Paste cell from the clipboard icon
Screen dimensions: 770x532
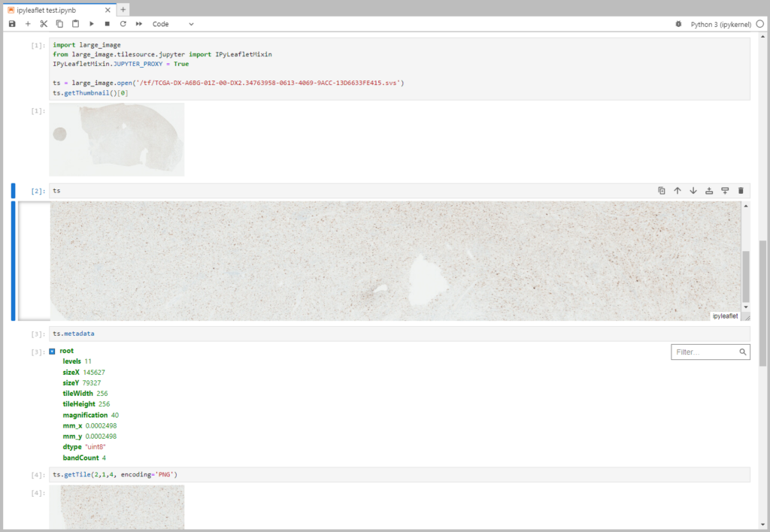[75, 23]
